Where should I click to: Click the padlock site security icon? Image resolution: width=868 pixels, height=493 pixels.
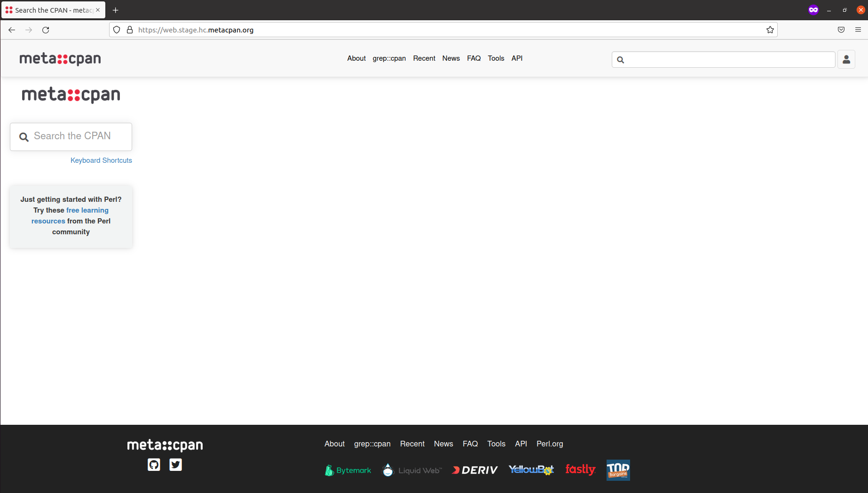130,30
